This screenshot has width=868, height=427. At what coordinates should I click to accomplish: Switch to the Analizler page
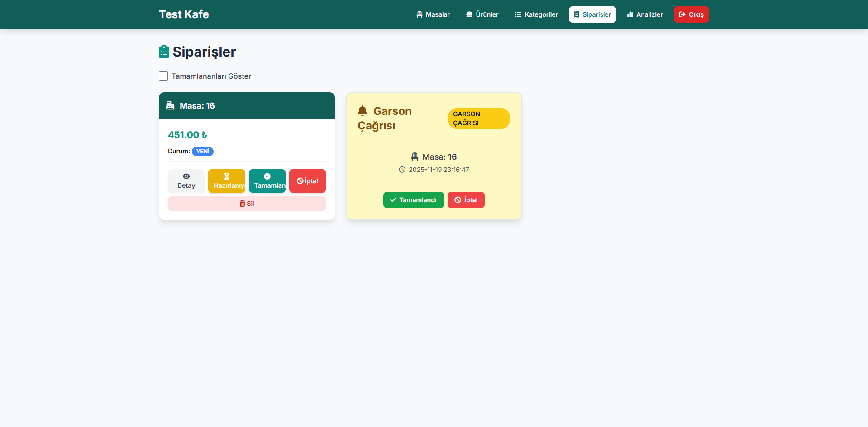tap(644, 14)
